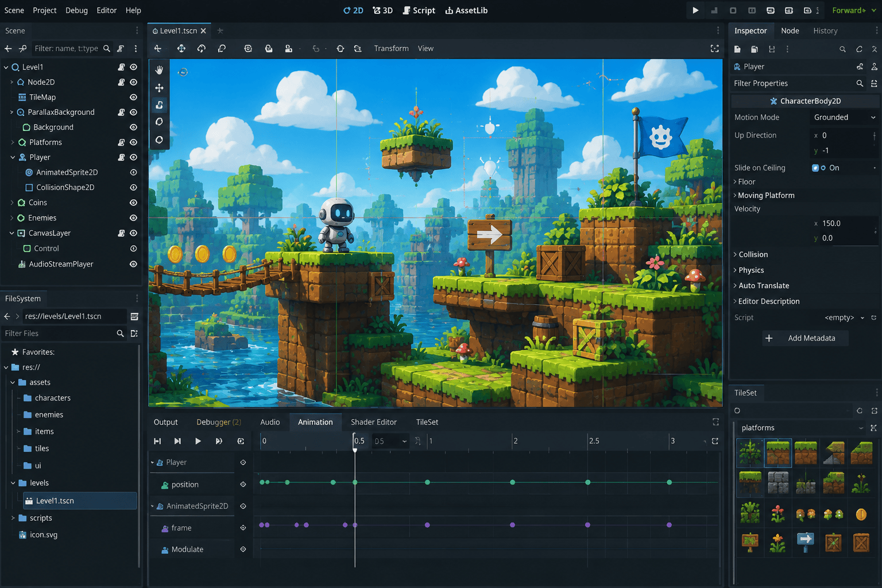Open the Project menu
Viewport: 882px width, 588px height.
[44, 10]
